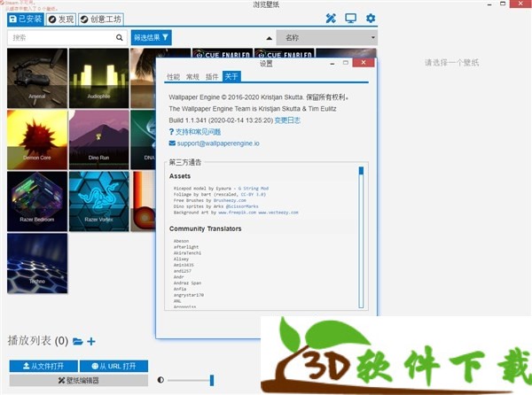Select the 插件 settings tab
Image resolution: width=532 pixels, height=395 pixels.
(212, 77)
